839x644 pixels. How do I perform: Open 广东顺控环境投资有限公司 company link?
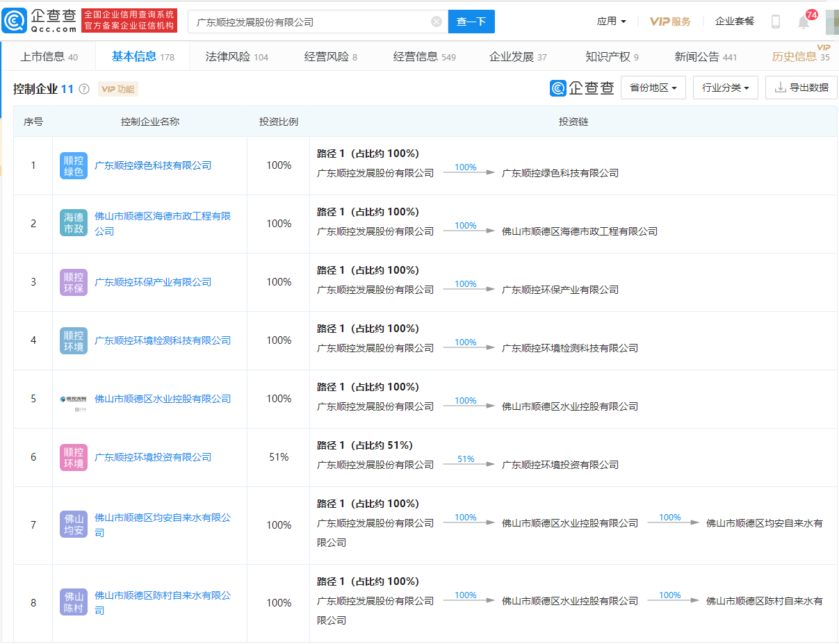pyautogui.click(x=153, y=457)
